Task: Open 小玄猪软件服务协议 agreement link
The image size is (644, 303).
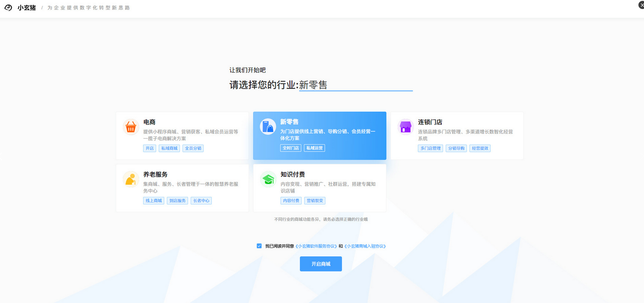Action: point(316,245)
